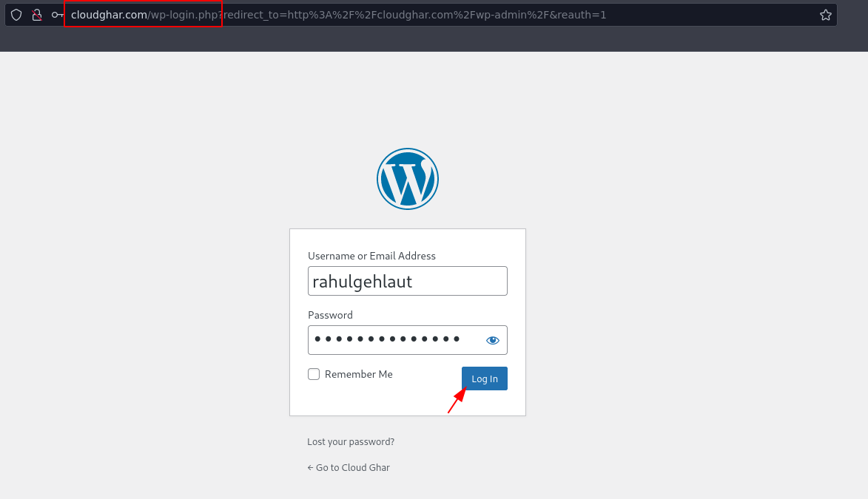The height and width of the screenshot is (499, 868).
Task: Focus the Username or Email Address field
Action: [408, 281]
